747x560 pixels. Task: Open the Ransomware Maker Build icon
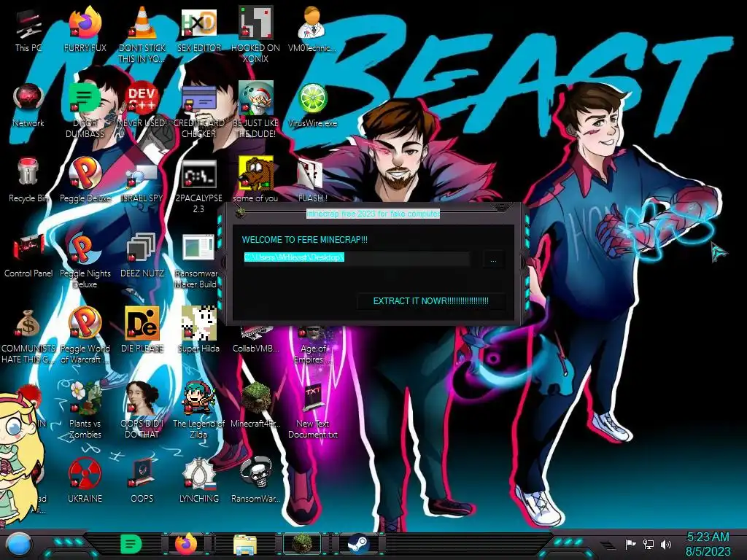click(x=198, y=249)
